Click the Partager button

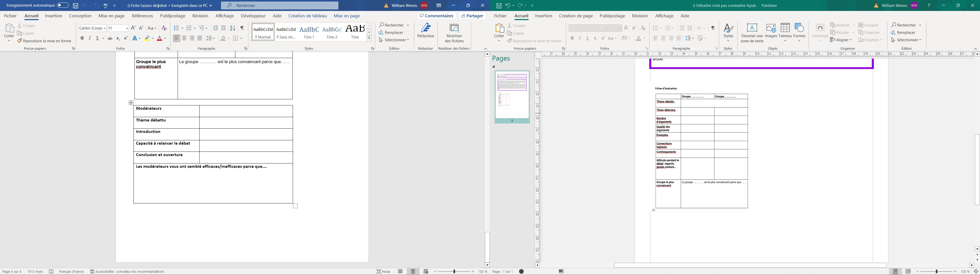pos(472,16)
